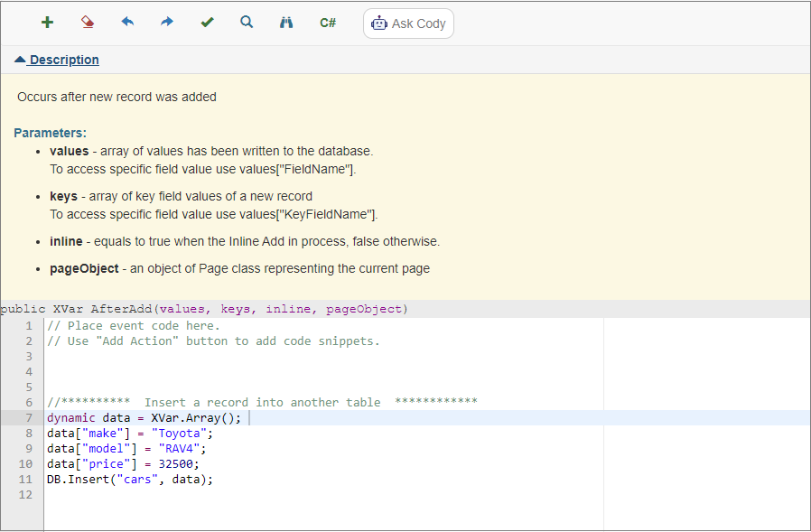This screenshot has width=811, height=532.
Task: Click 'Occurs after new record was added' text
Action: [117, 97]
